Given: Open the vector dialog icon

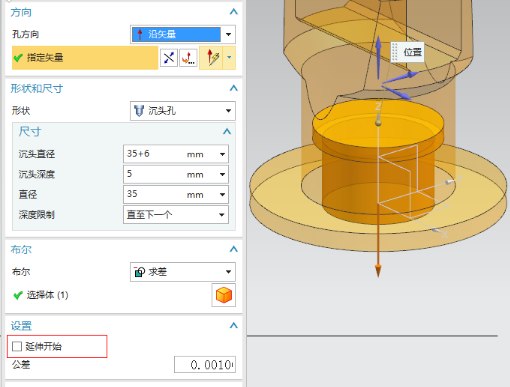Looking at the screenshot, I should [188, 58].
